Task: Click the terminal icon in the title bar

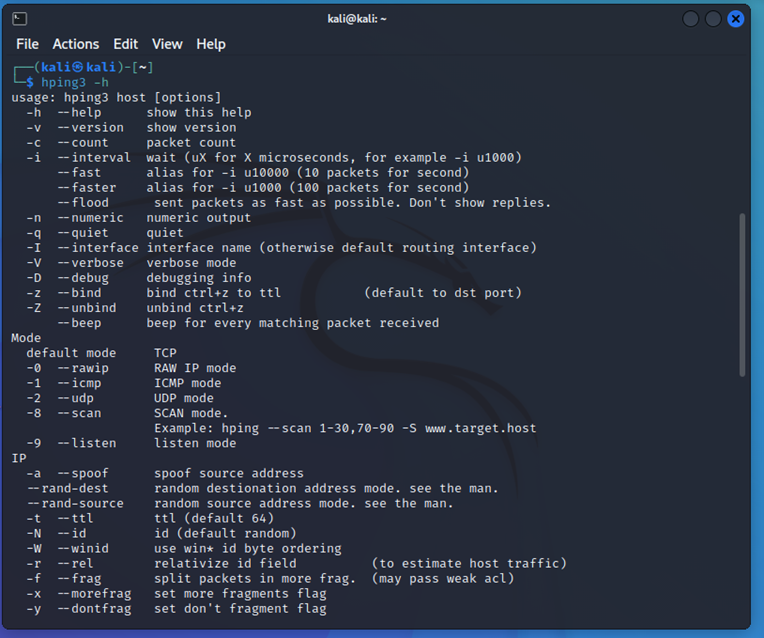Action: pos(20,18)
